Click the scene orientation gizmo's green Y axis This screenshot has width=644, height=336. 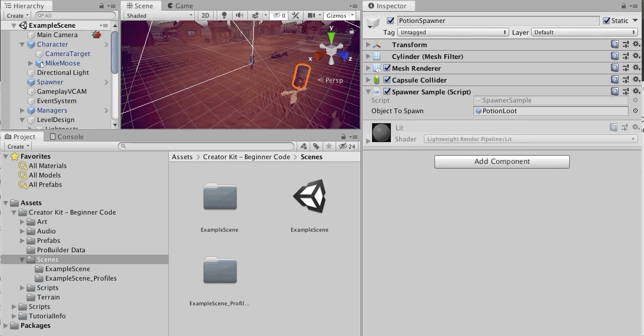[331, 38]
